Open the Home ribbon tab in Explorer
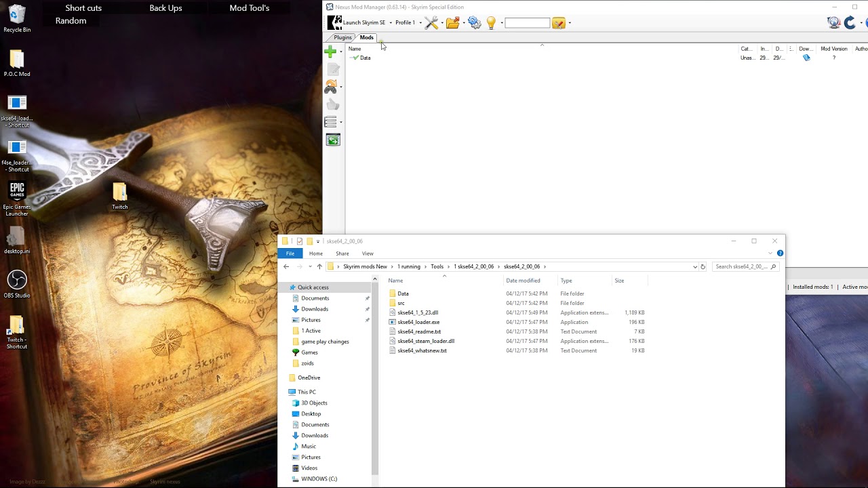The image size is (868, 488). (316, 253)
